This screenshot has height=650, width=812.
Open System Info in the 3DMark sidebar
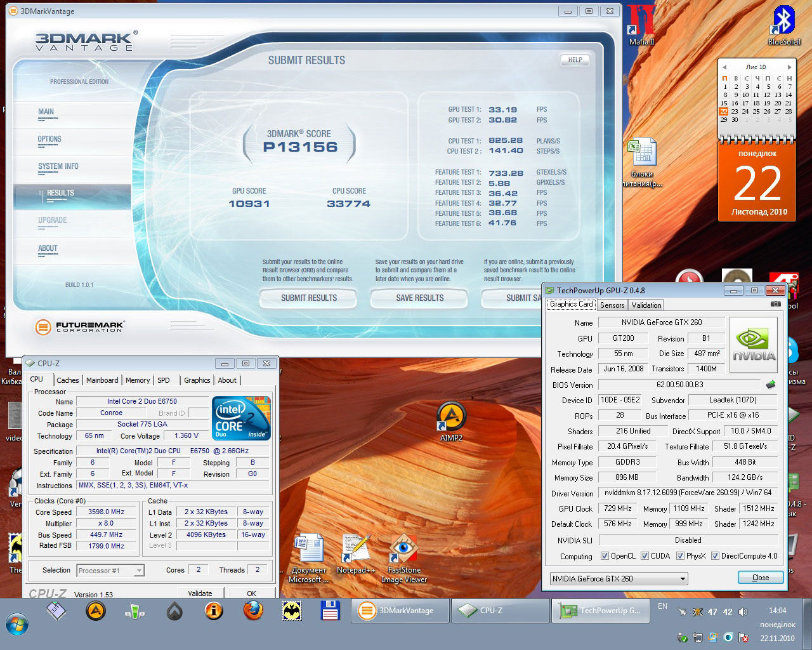click(x=58, y=166)
